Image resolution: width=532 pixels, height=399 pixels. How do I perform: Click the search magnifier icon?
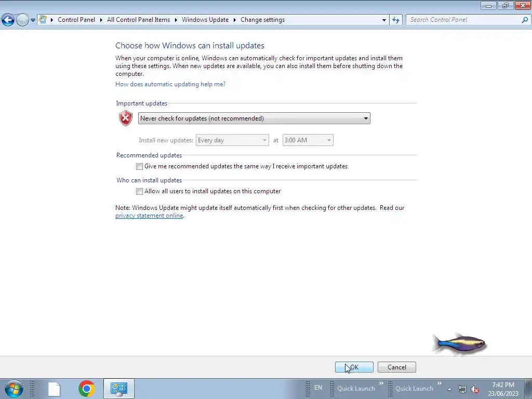coord(525,20)
